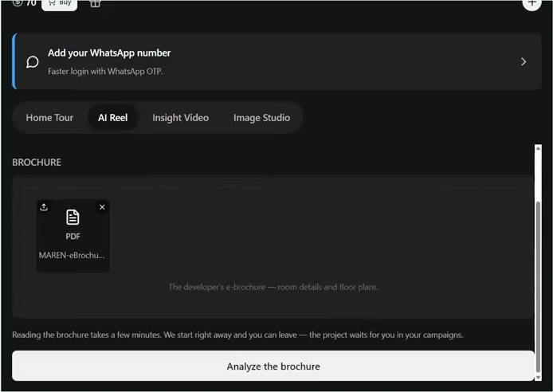Open the gift icon at top
This screenshot has height=392, width=553.
pos(95,3)
